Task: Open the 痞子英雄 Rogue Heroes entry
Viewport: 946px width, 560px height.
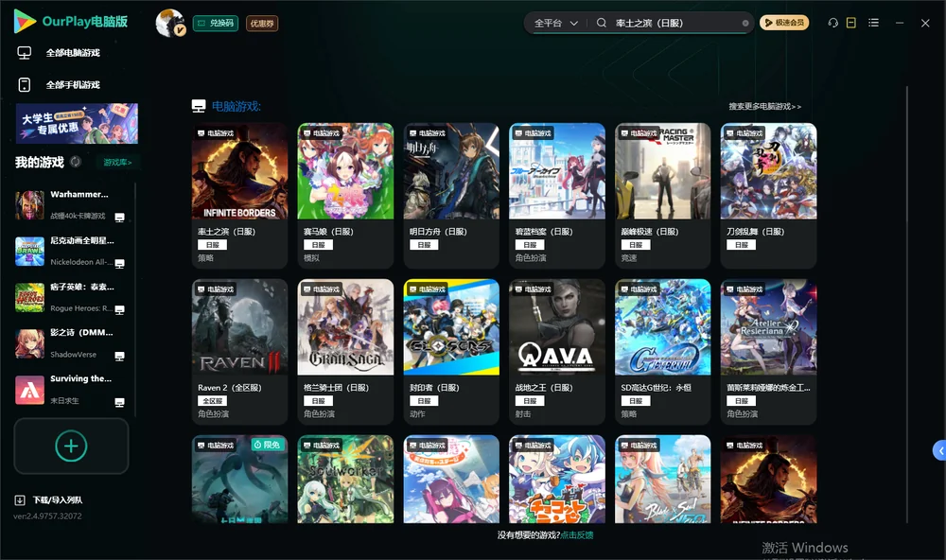Action: [71, 297]
